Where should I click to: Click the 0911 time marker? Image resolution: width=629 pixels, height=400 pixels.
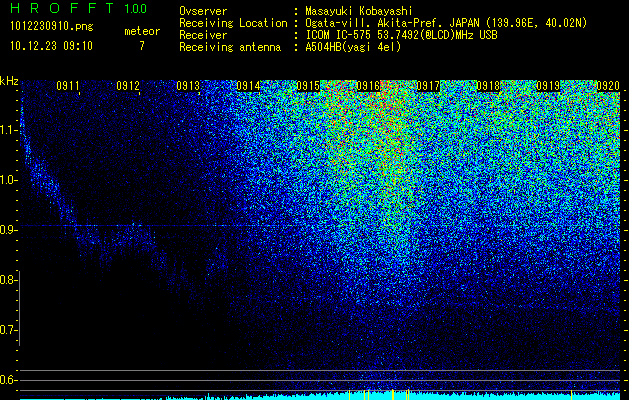68,85
